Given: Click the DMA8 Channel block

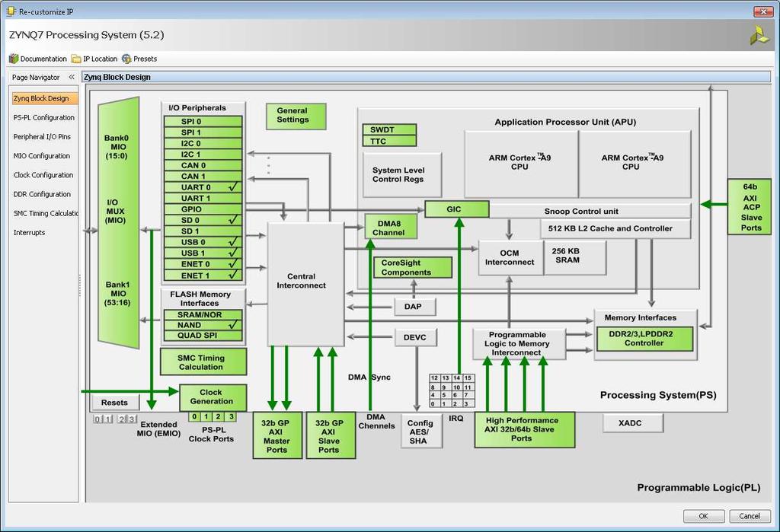Looking at the screenshot, I should click(x=391, y=228).
